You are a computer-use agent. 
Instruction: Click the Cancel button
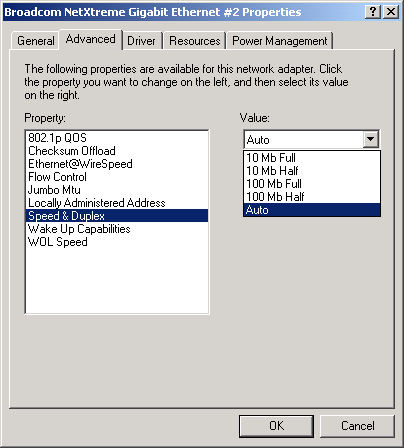[357, 426]
